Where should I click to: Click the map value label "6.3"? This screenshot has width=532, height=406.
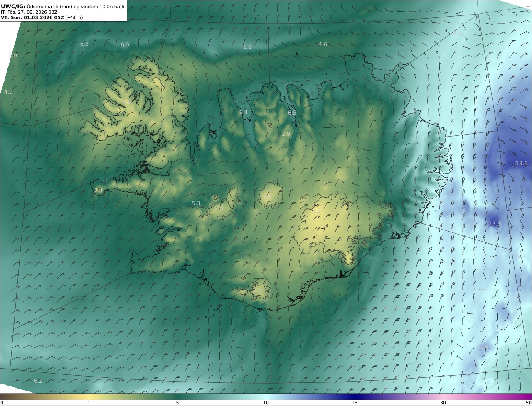click(84, 44)
